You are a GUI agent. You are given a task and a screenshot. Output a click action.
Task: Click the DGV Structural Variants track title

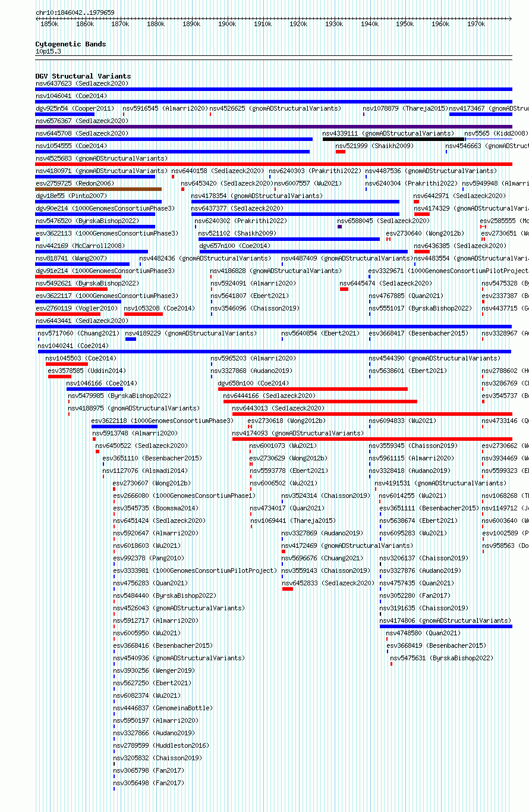(83, 76)
